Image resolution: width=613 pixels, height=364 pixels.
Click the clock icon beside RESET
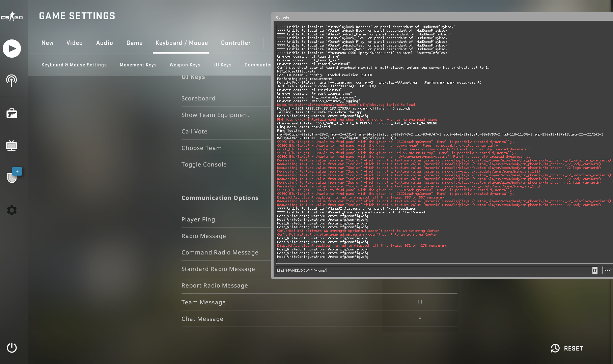coord(555,348)
